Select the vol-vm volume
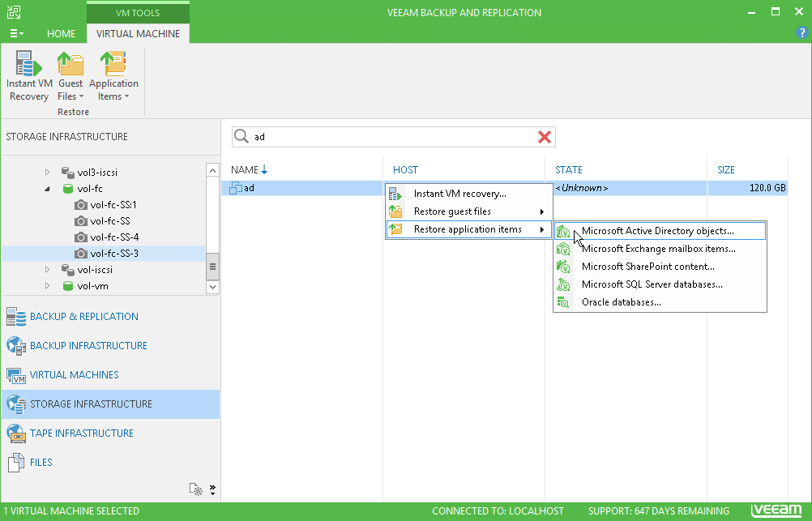 coord(92,286)
